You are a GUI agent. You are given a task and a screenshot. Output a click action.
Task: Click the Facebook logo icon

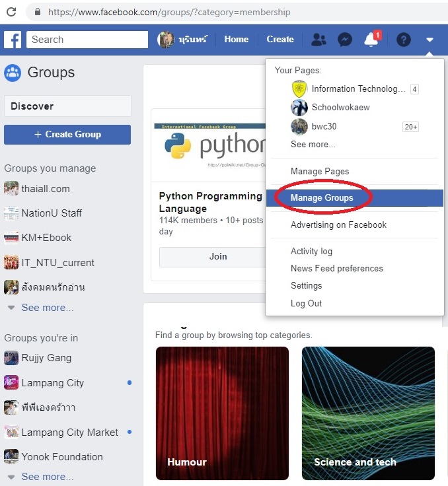click(x=13, y=40)
